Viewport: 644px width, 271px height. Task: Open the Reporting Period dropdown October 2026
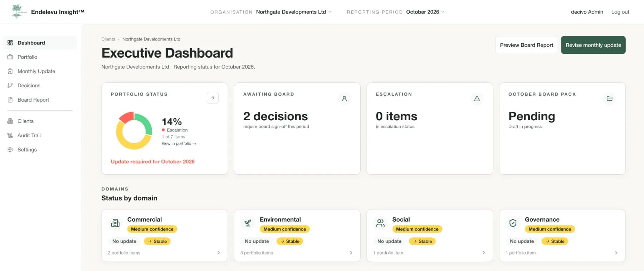[x=425, y=12]
